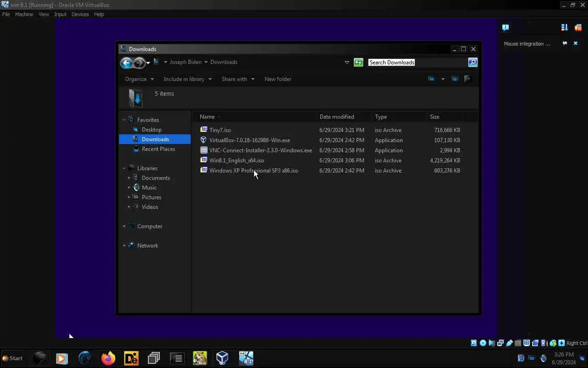Expand the Network node

click(124, 246)
